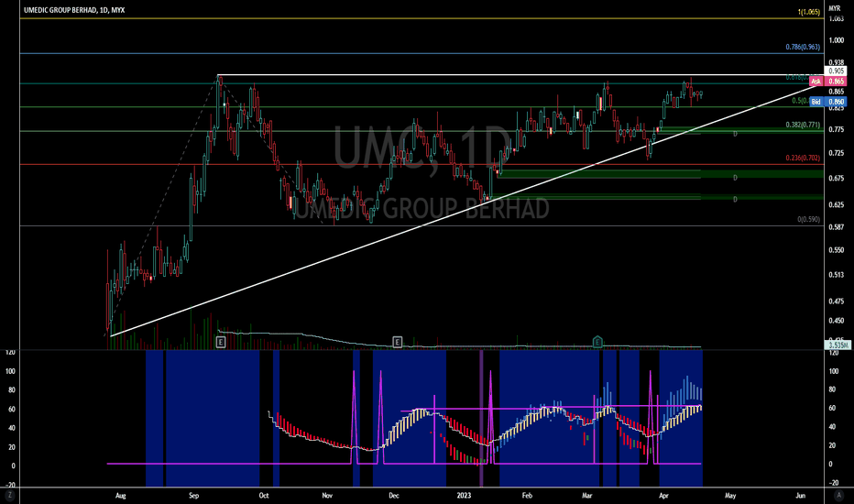The width and height of the screenshot is (854, 504).
Task: Click the Aug label on the time axis
Action: coord(120,495)
